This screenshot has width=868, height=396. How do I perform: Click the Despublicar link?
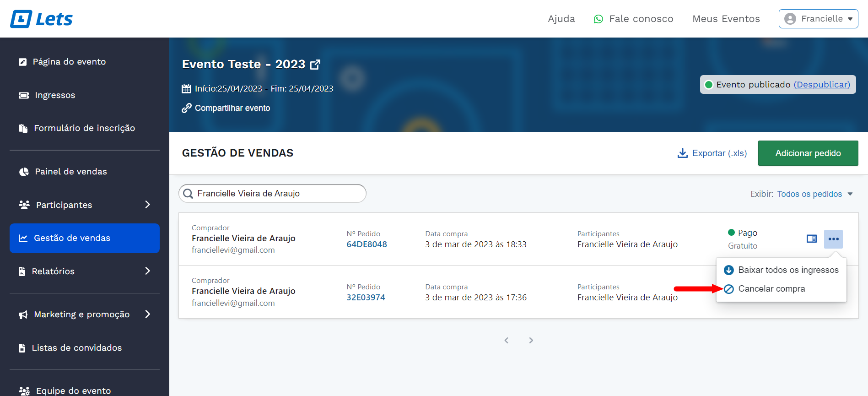pos(821,85)
